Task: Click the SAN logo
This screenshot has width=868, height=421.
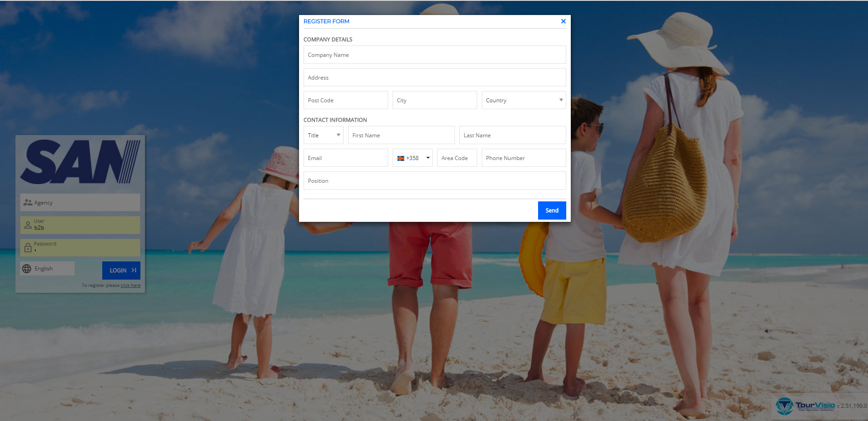Action: [x=80, y=162]
